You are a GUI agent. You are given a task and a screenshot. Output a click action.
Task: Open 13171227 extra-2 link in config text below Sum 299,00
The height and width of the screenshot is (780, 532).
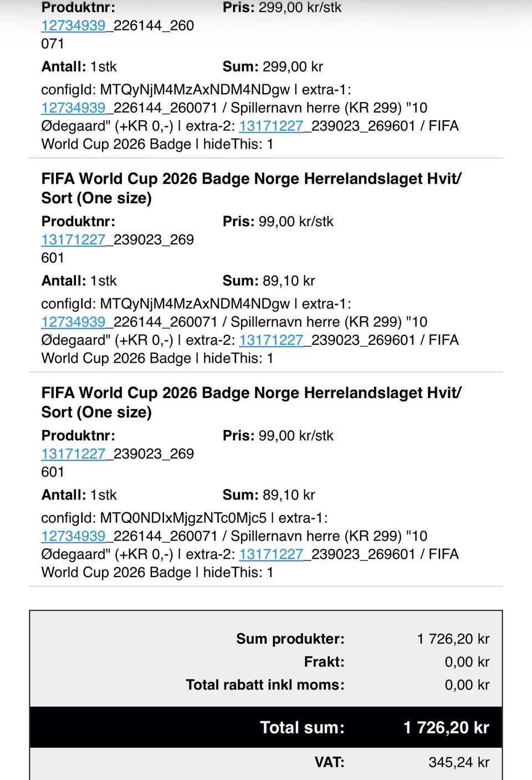(x=271, y=126)
